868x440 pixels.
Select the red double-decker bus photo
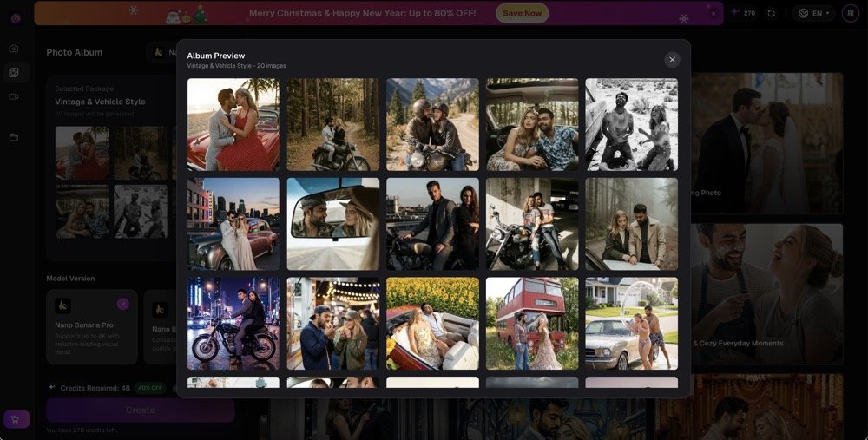click(532, 324)
